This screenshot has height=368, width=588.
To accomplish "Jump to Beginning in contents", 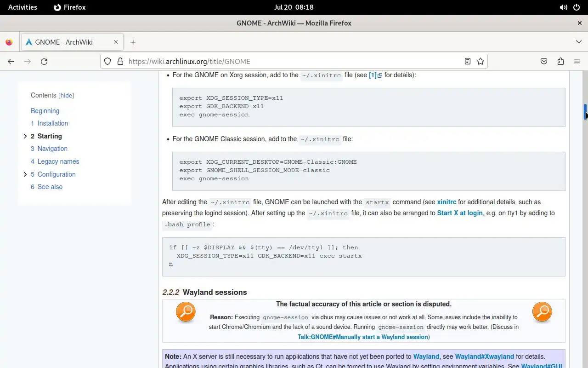I will 45,111.
